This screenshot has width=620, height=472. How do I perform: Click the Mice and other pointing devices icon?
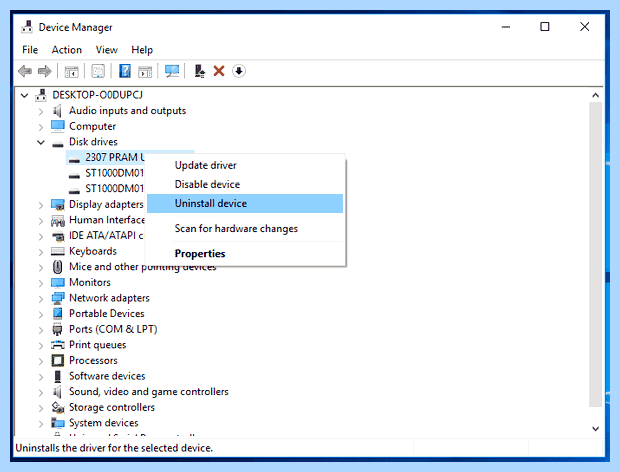pos(58,267)
